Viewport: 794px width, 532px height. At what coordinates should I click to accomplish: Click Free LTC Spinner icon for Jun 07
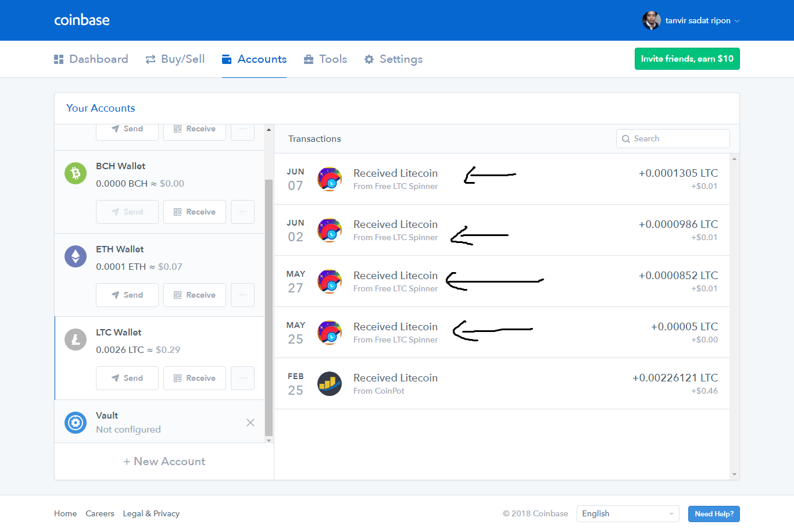point(330,179)
